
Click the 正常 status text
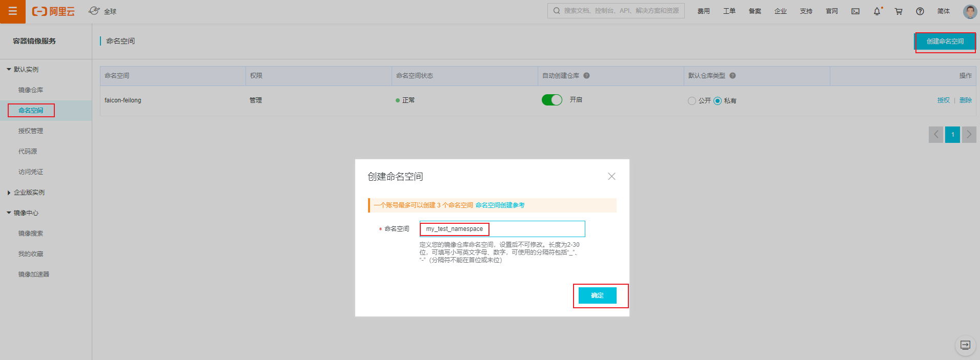[409, 100]
